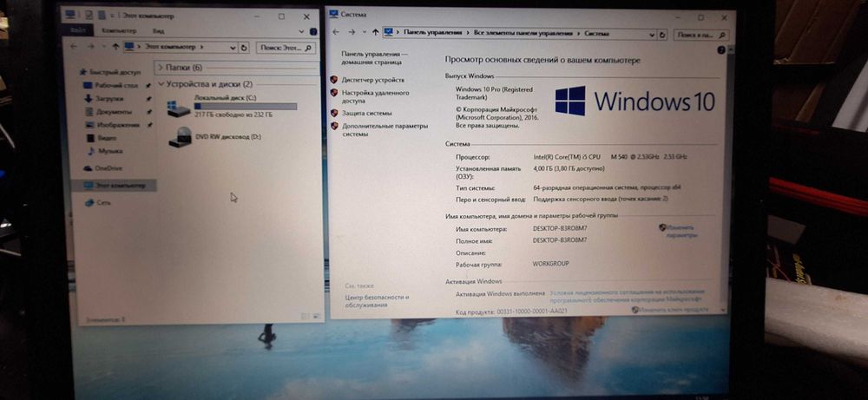This screenshot has height=400, width=868.
Task: Click forward arrow in System window
Action: [351, 32]
